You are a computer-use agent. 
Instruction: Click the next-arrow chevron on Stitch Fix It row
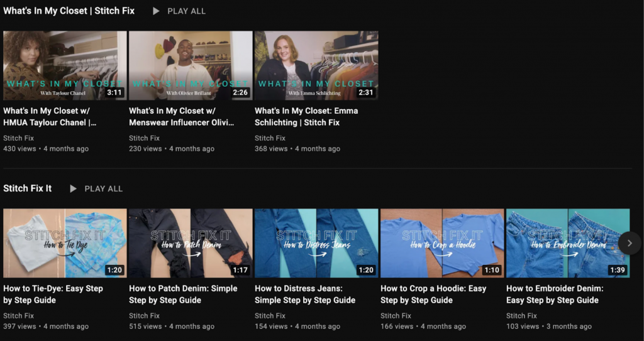pos(630,243)
